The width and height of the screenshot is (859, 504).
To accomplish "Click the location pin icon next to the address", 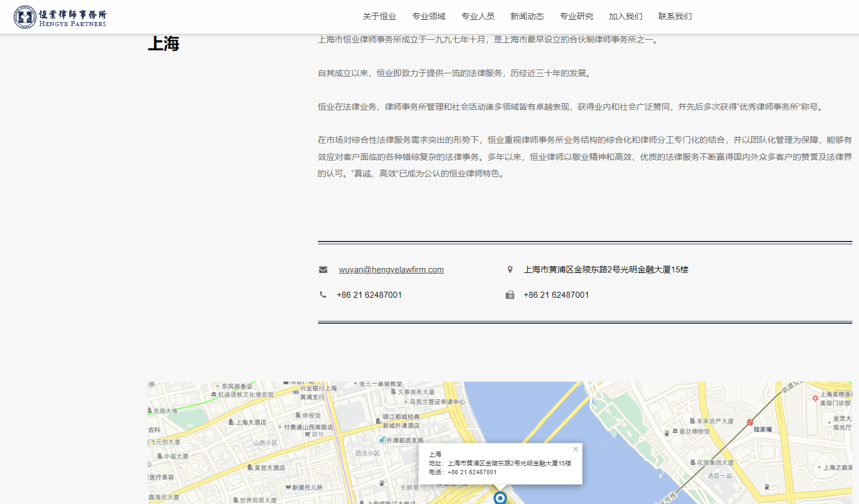I will pyautogui.click(x=510, y=269).
